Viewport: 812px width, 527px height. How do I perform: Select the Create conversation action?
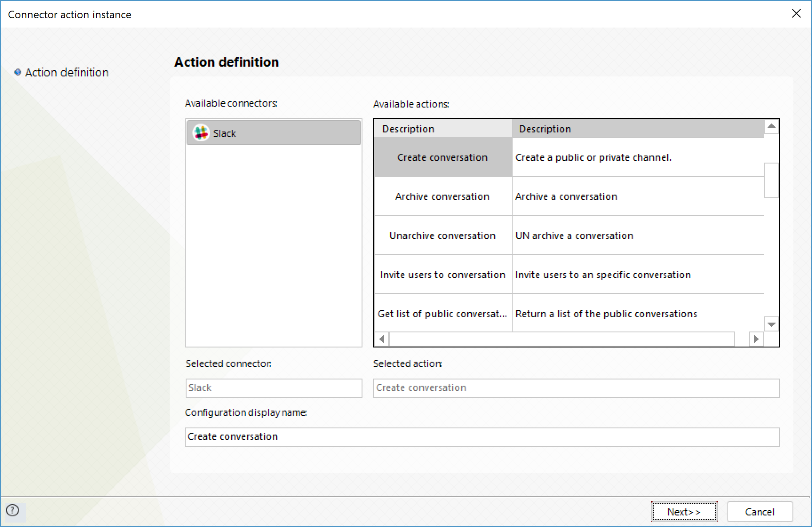point(443,157)
